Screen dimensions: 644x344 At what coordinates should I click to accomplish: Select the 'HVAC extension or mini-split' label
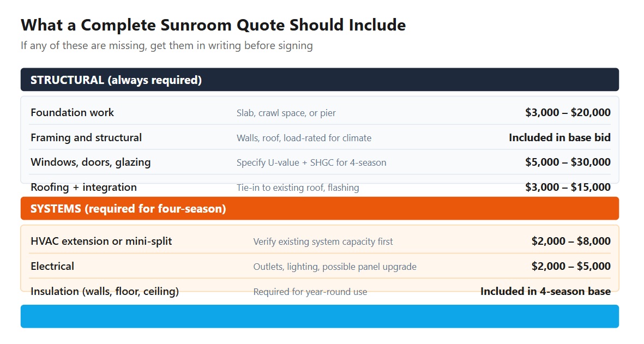(x=101, y=241)
